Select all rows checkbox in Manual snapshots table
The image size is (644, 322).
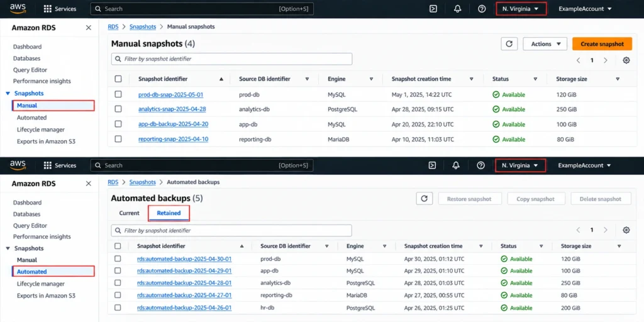(x=118, y=79)
